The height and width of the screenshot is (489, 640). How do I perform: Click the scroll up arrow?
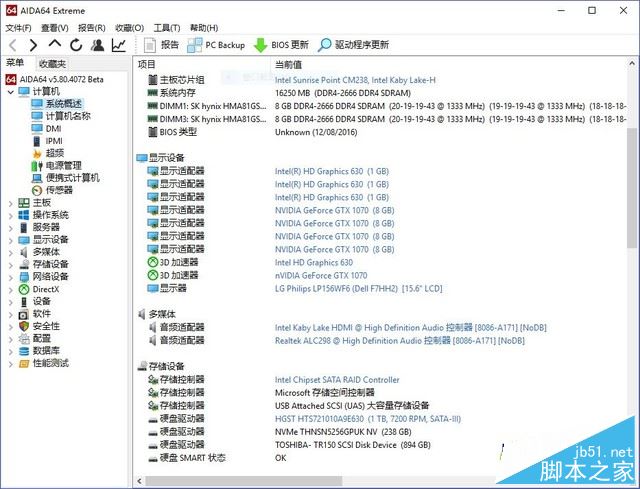coord(632,64)
